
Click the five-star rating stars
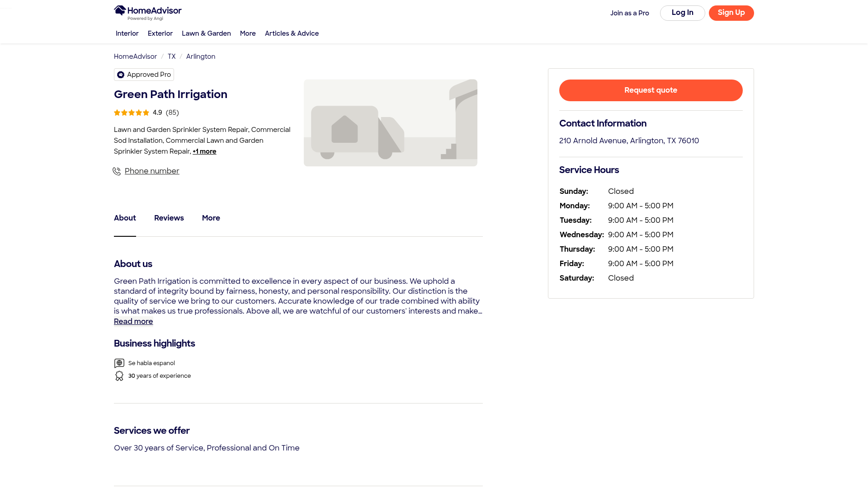point(132,113)
